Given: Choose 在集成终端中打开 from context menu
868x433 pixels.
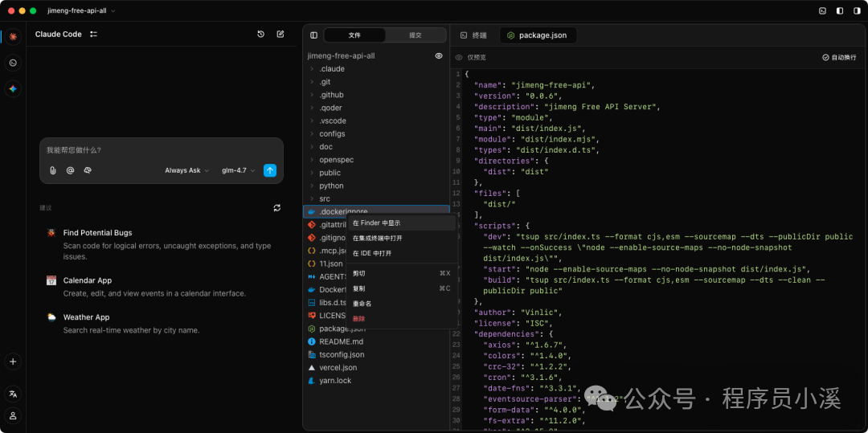Looking at the screenshot, I should point(401,239).
